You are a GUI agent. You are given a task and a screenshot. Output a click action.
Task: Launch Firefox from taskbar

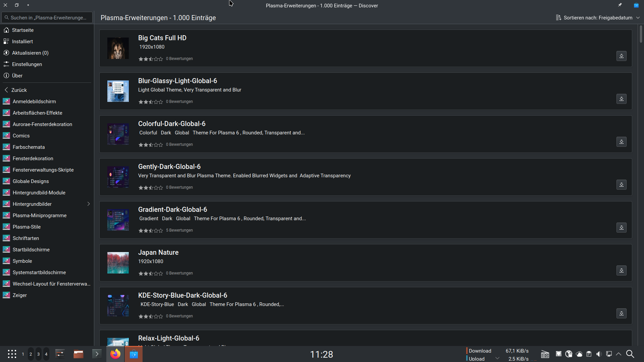click(x=115, y=354)
